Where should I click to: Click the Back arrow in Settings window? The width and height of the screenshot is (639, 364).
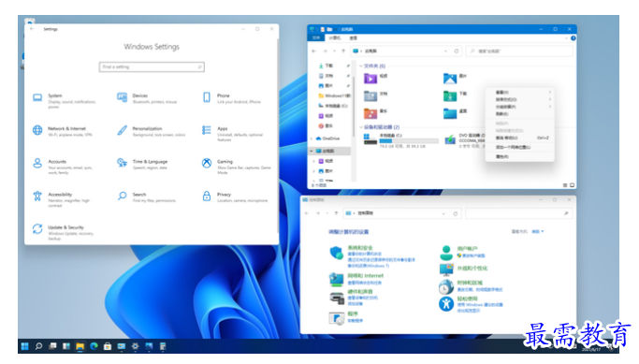tap(32, 29)
